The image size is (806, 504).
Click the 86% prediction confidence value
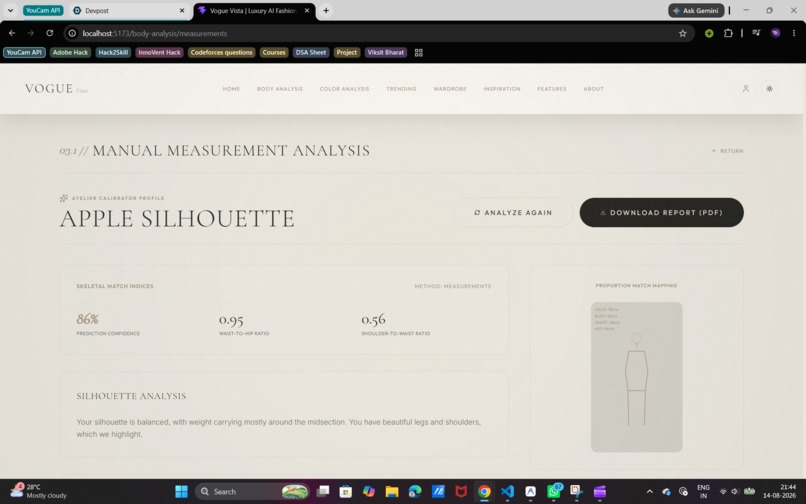(87, 319)
